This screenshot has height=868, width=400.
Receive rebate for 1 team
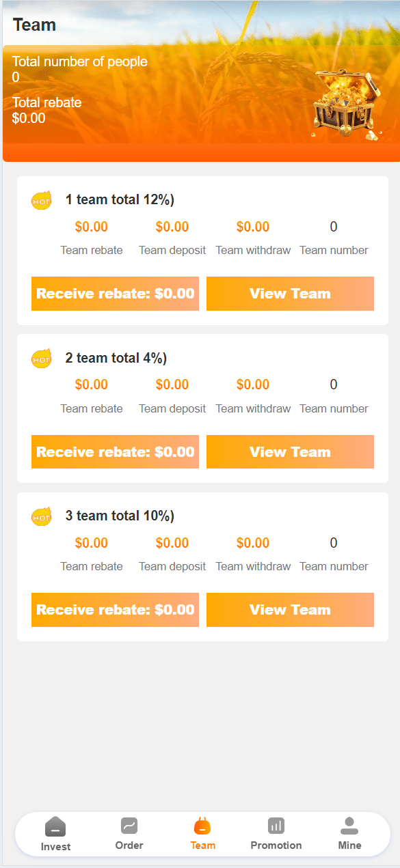point(115,294)
